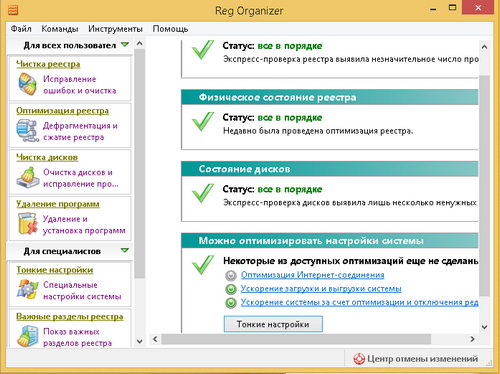This screenshot has height=374, width=500.
Task: Click the green checkmark in 'Физическое состояние реестра'
Action: 203,121
